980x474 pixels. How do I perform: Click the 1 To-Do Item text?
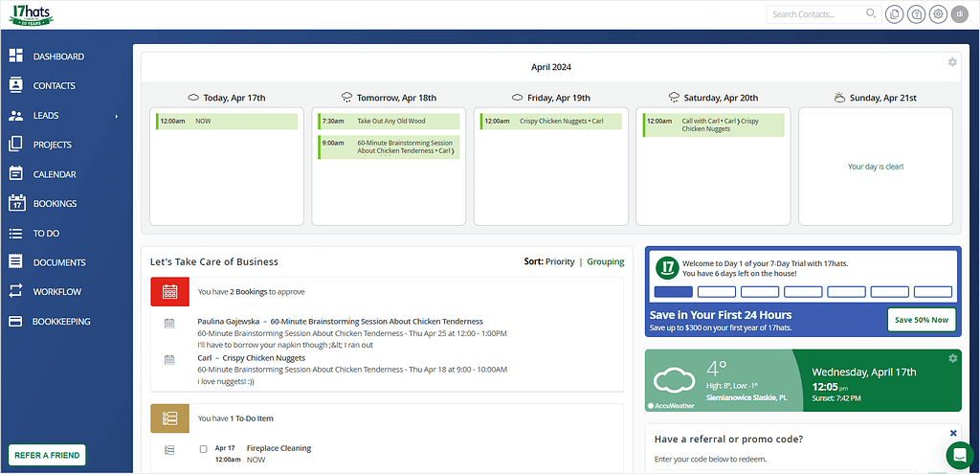coord(235,418)
